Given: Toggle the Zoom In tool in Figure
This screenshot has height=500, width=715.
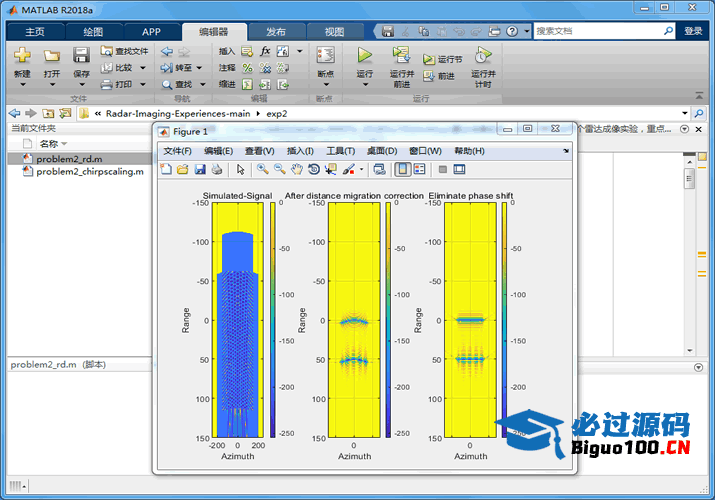Looking at the screenshot, I should [262, 170].
